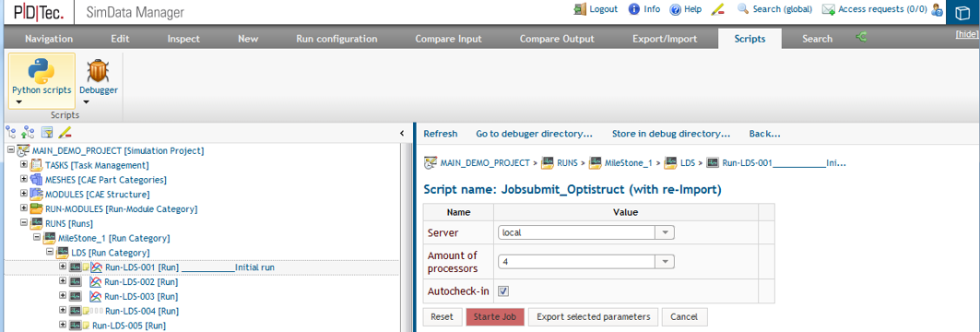This screenshot has width=980, height=332.
Task: Click the MESHES blue parts icon in tree
Action: point(37,180)
